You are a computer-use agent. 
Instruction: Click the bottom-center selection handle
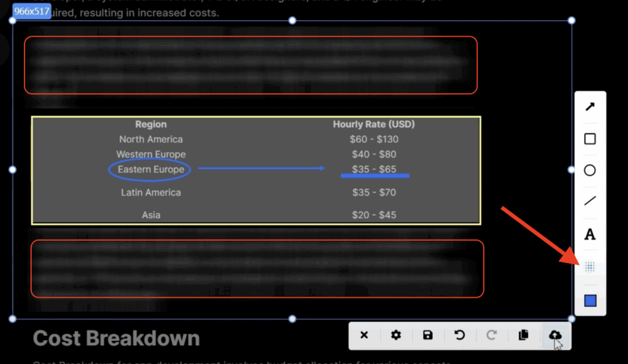click(293, 319)
